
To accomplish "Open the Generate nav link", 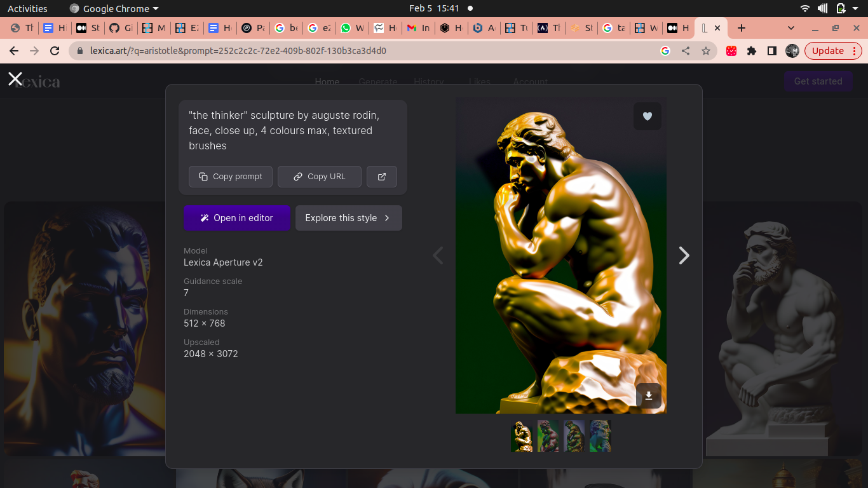I will [378, 81].
